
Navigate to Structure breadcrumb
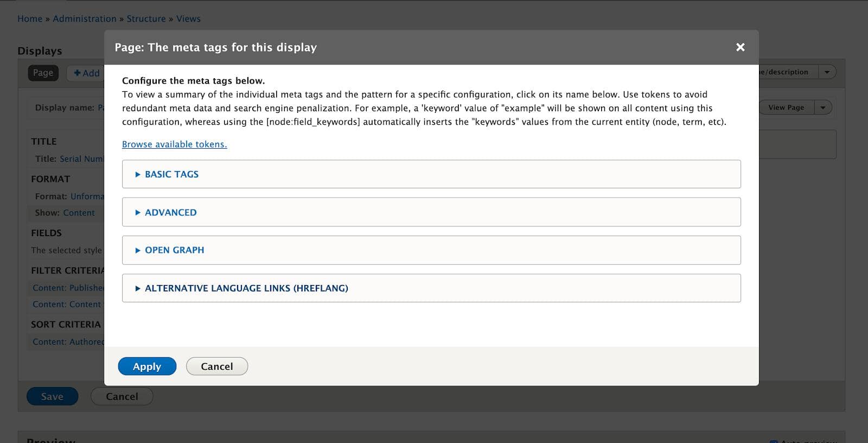(x=146, y=18)
